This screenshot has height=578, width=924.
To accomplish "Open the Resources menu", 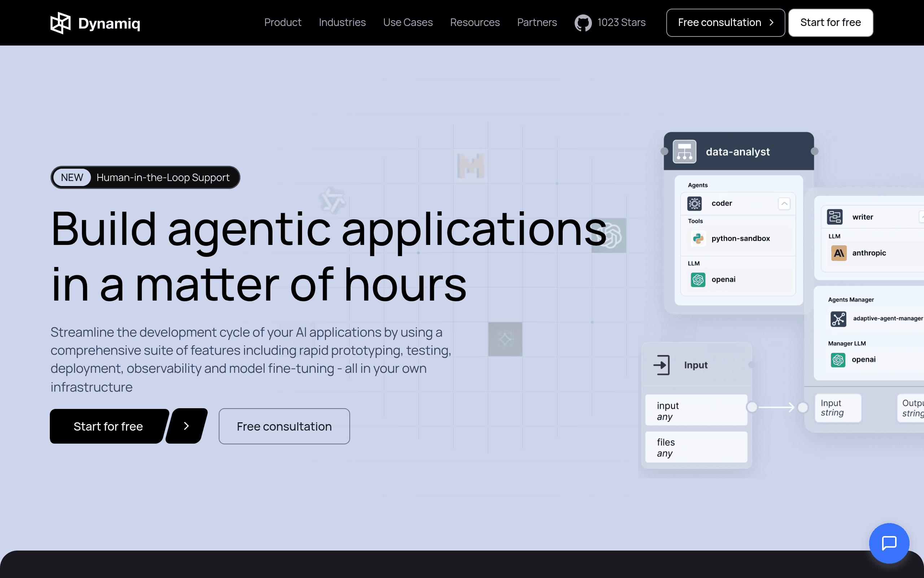I will click(x=475, y=22).
